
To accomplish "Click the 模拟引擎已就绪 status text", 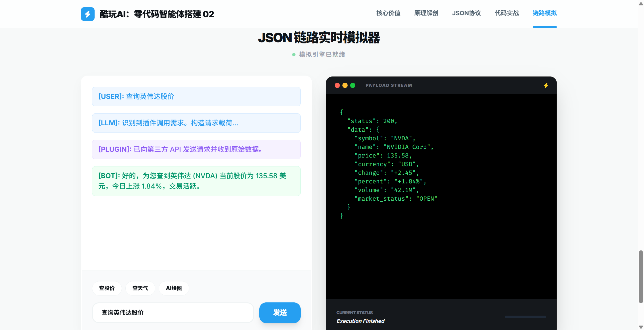I will click(322, 55).
